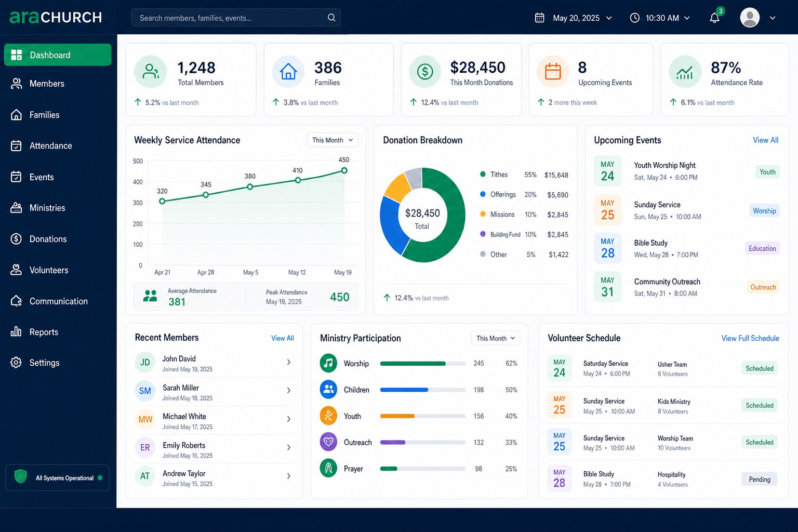The height and width of the screenshot is (532, 798).
Task: Click Emily Roberts row chevron
Action: click(289, 447)
